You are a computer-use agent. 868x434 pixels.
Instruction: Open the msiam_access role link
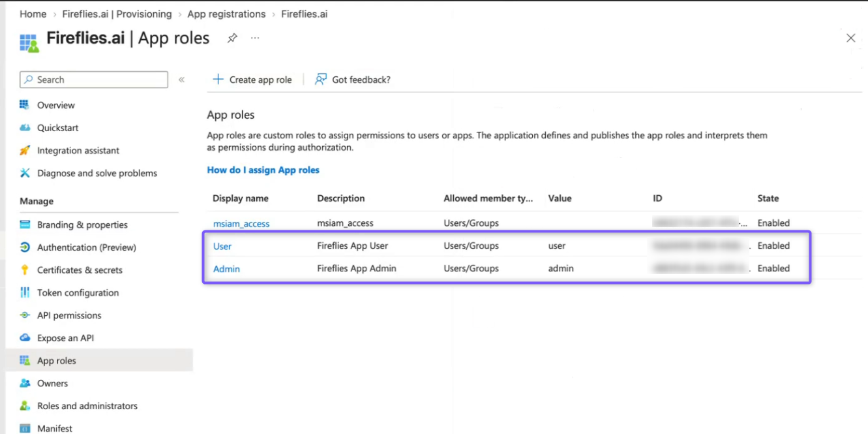click(x=241, y=223)
